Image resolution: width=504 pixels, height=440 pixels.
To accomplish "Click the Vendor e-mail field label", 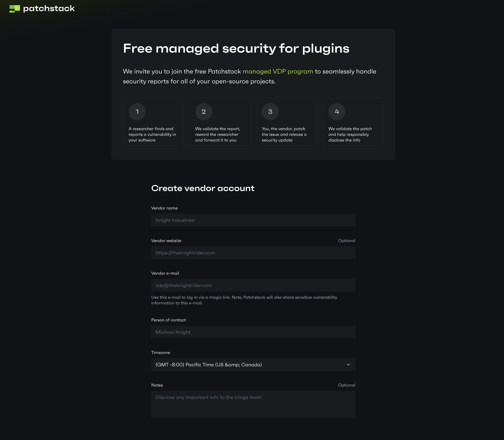I will click(165, 273).
